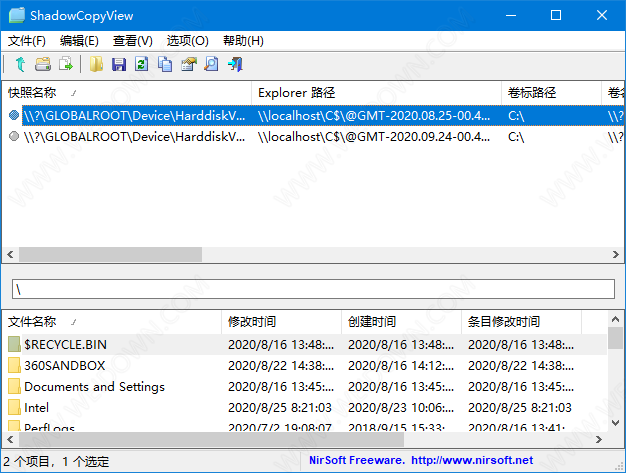Click the Find magnifier toolbar icon

[212, 64]
